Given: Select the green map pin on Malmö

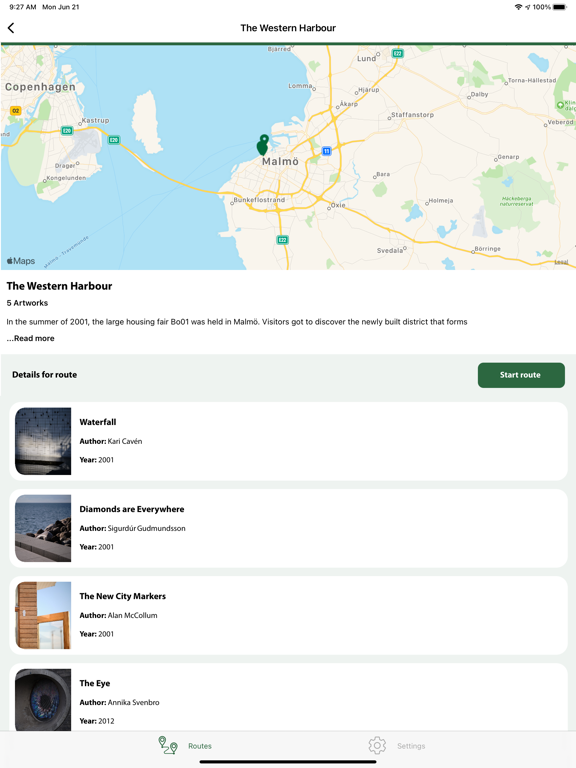Looking at the screenshot, I should (263, 145).
